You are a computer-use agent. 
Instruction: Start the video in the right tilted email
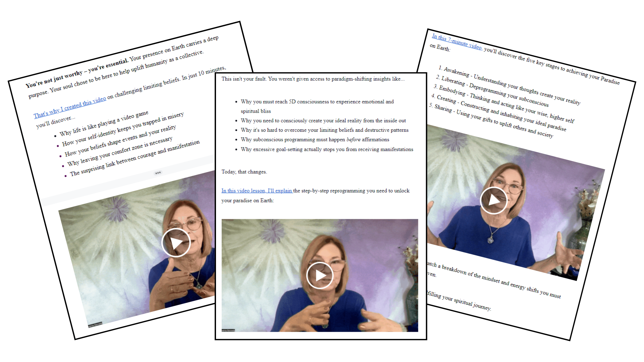click(494, 200)
